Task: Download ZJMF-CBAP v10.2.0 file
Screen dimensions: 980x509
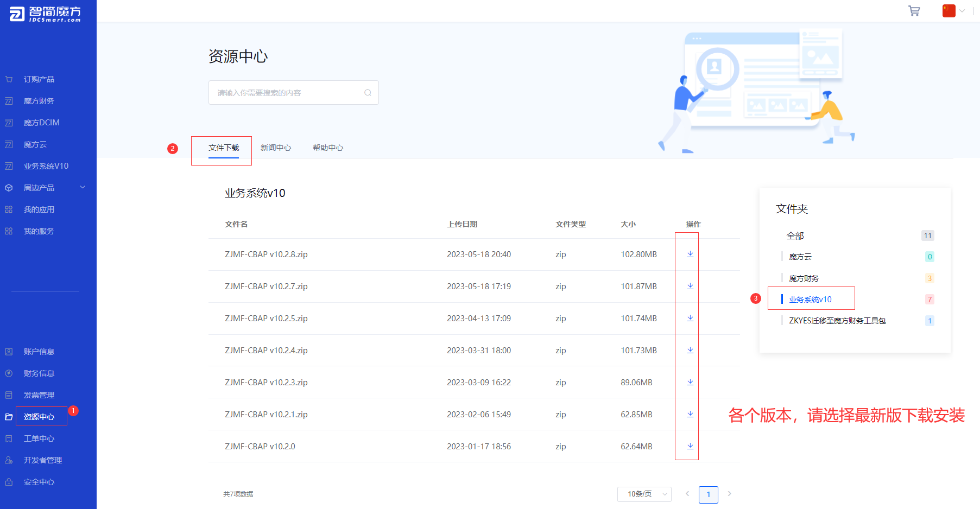Action: pyautogui.click(x=690, y=446)
